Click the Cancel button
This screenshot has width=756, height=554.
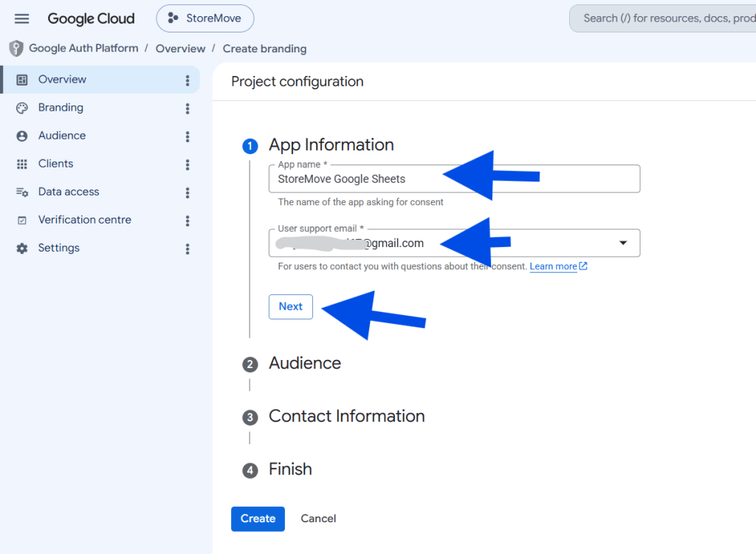point(318,519)
